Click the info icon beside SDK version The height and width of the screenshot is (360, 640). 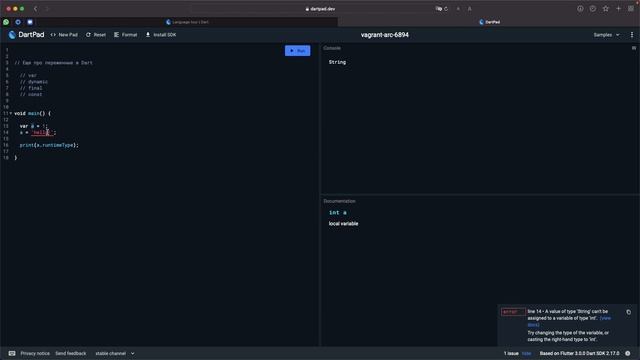click(628, 353)
